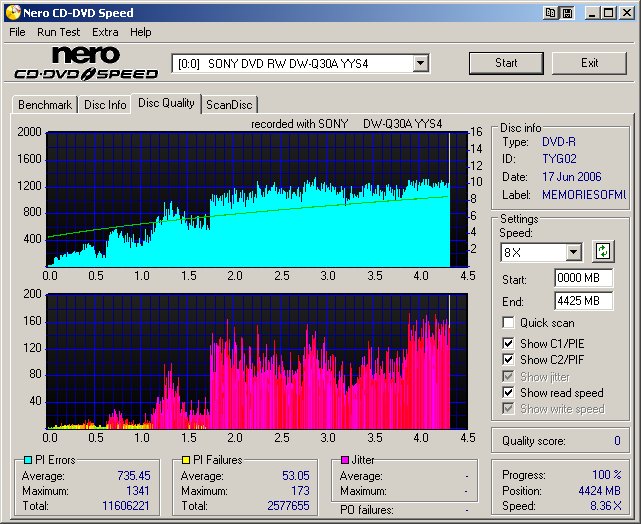Image resolution: width=641 pixels, height=524 pixels.
Task: Click the Start field showing 0000 MB
Action: pos(584,278)
